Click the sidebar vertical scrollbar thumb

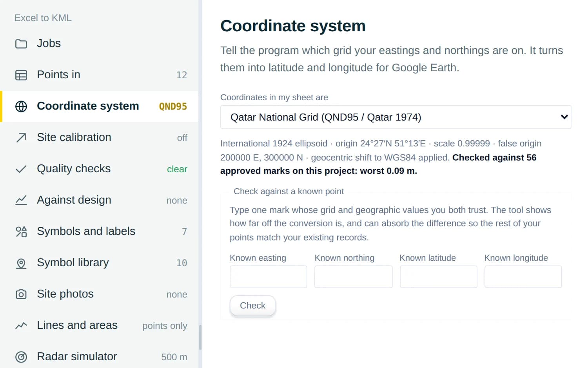[x=200, y=337]
